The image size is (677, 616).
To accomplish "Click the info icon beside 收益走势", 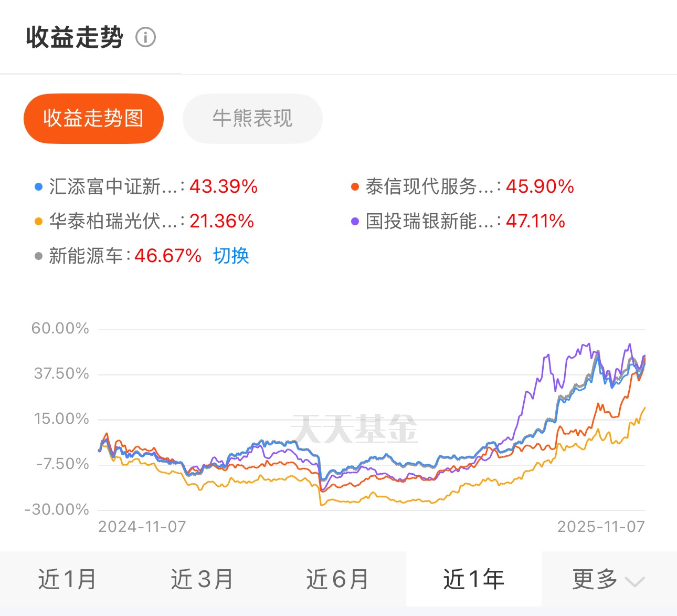I will pyautogui.click(x=145, y=38).
